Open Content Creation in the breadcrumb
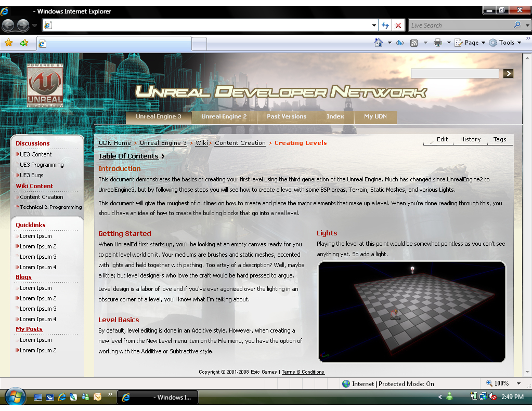The width and height of the screenshot is (532, 411). tap(240, 143)
